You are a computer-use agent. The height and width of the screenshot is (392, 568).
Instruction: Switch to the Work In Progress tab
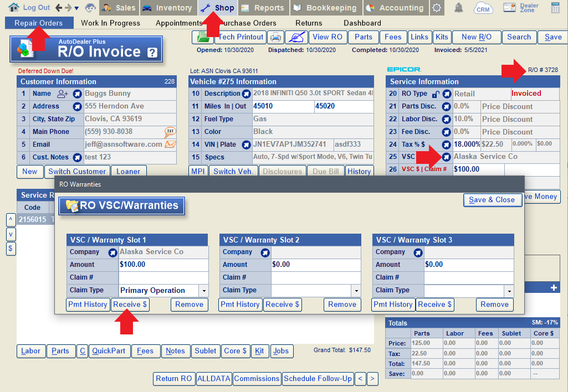[x=110, y=23]
